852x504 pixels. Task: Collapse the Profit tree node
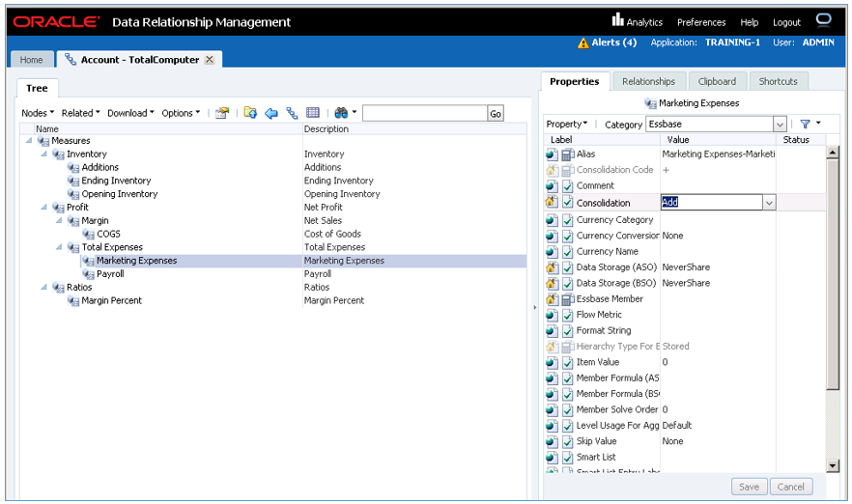pyautogui.click(x=44, y=208)
